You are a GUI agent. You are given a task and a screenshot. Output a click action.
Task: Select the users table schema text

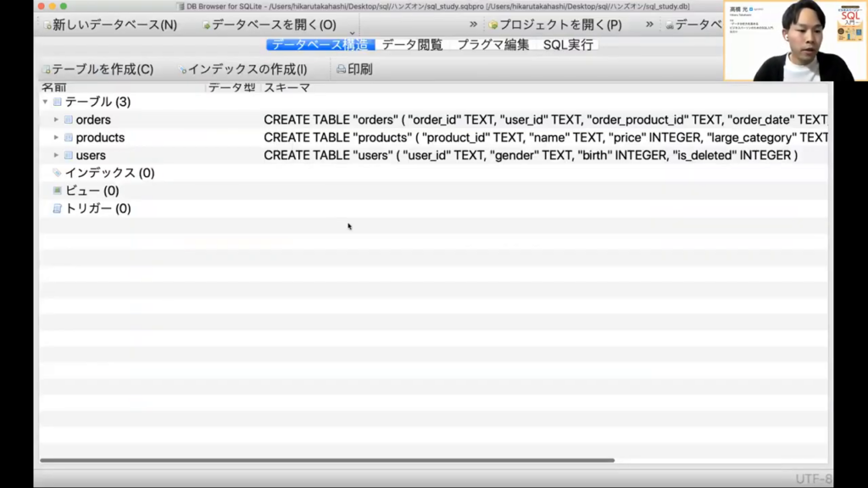pos(530,155)
